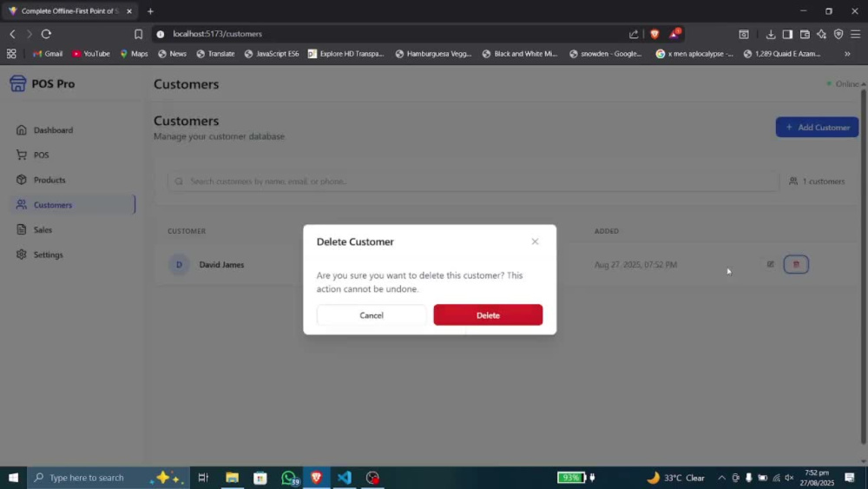Open the downloads icon in browser toolbar
This screenshot has width=868, height=489.
coord(771,35)
